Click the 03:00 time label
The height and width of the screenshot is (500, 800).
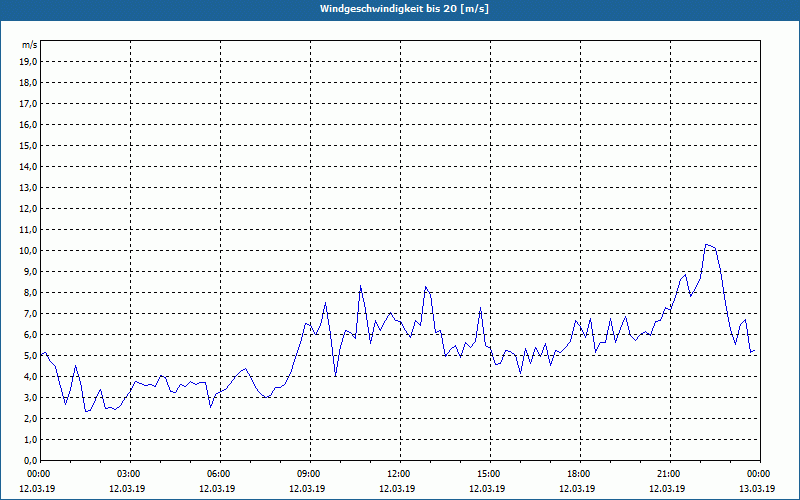[x=131, y=474]
